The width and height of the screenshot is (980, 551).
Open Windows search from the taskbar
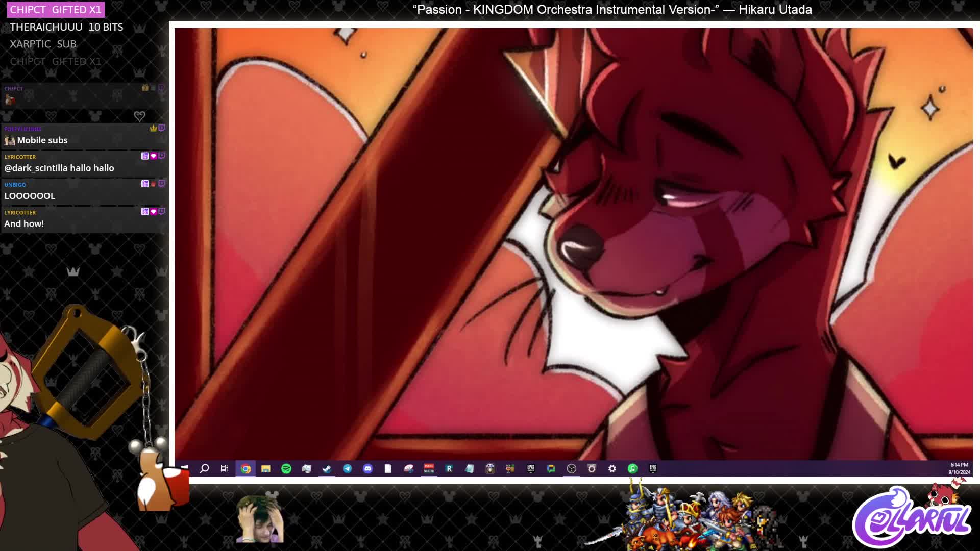click(204, 468)
